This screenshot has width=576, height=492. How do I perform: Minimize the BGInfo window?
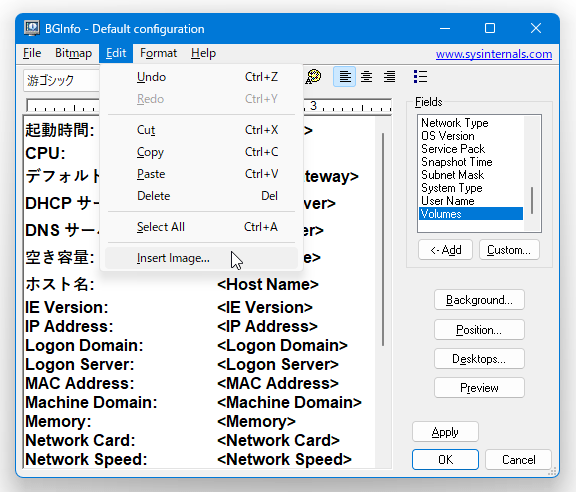coord(445,28)
